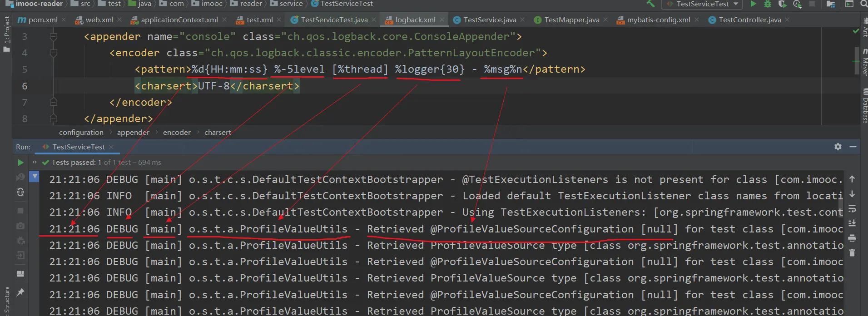Start debugging with the green bug icon
Viewport: 868px width, 316px height.
click(x=768, y=4)
